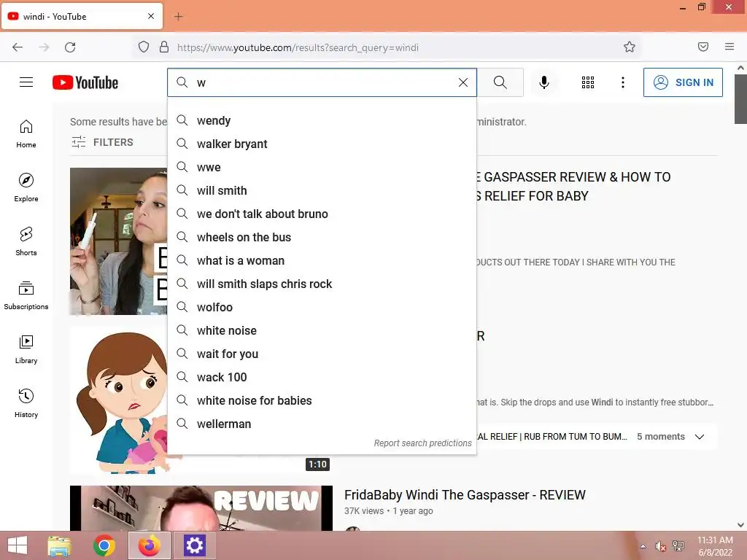Bookmark this page with star icon
This screenshot has width=747, height=560.
click(630, 47)
